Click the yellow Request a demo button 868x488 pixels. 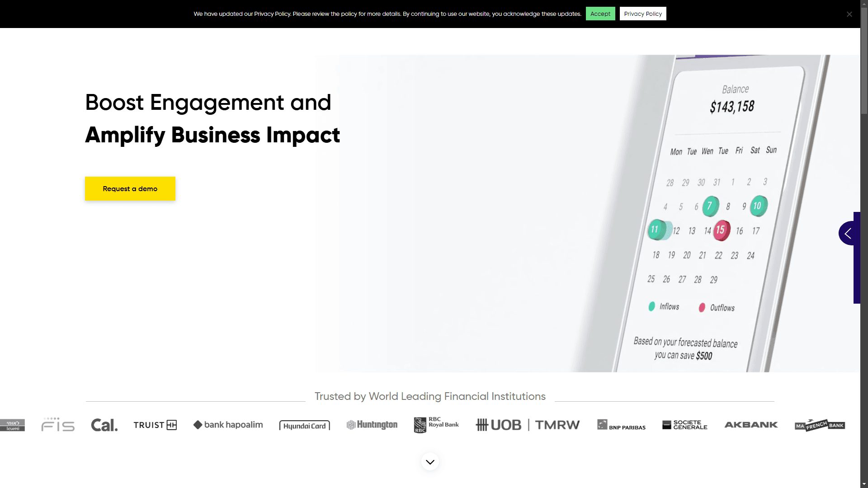[x=130, y=188]
